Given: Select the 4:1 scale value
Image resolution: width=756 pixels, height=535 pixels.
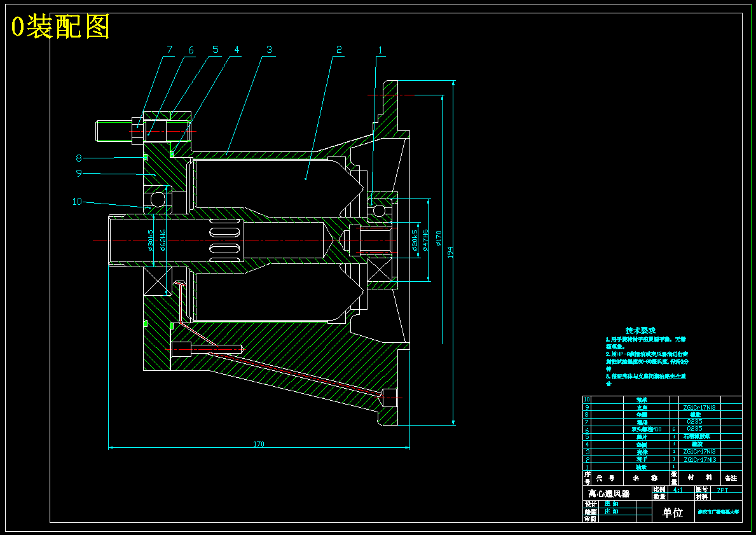Looking at the screenshot, I should pos(678,490).
